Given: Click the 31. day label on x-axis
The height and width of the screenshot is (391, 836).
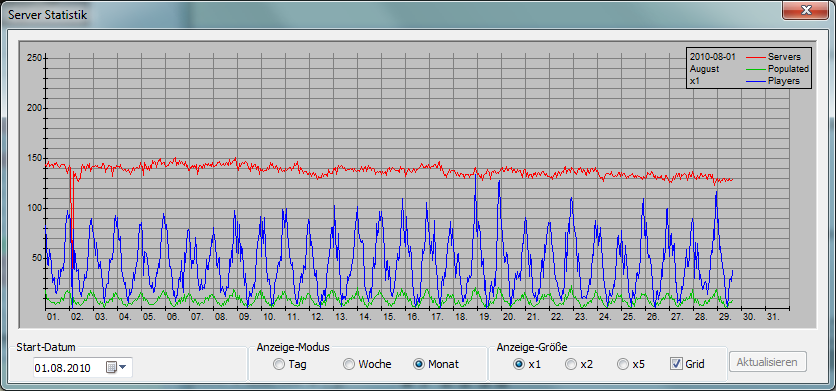Looking at the screenshot, I should [x=773, y=317].
